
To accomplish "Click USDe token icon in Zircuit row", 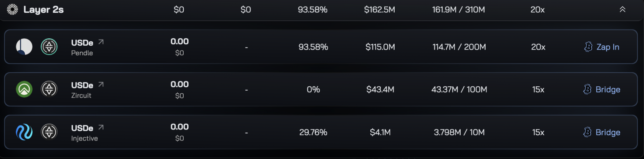I will click(49, 89).
